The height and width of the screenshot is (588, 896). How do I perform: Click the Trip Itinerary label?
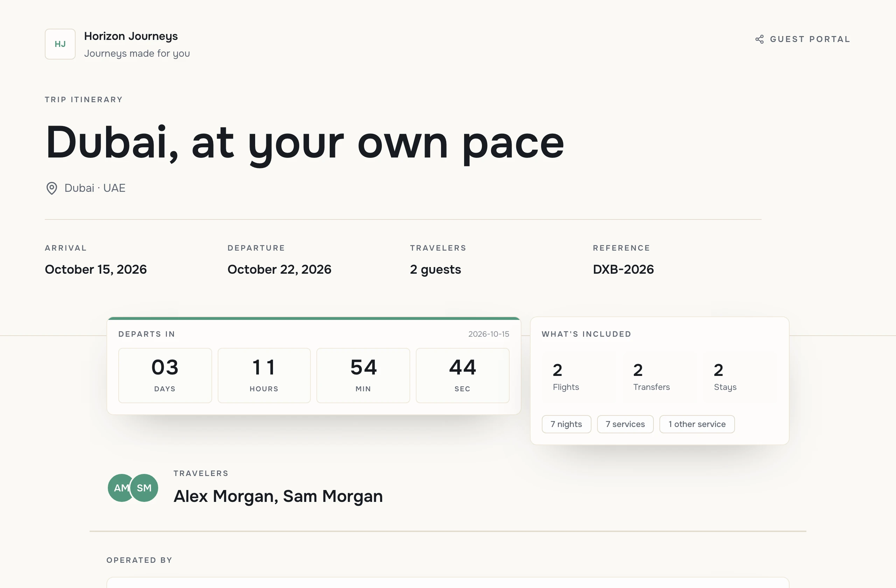(84, 100)
